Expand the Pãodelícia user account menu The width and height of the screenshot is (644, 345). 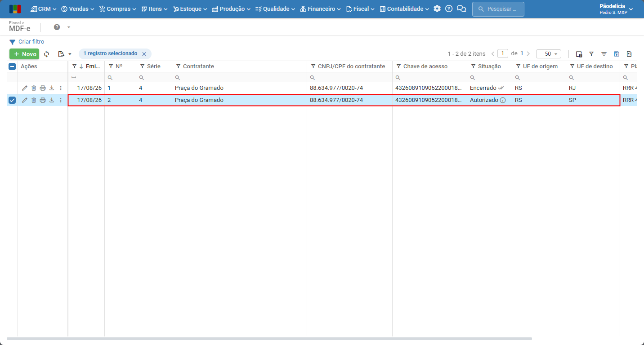[616, 9]
